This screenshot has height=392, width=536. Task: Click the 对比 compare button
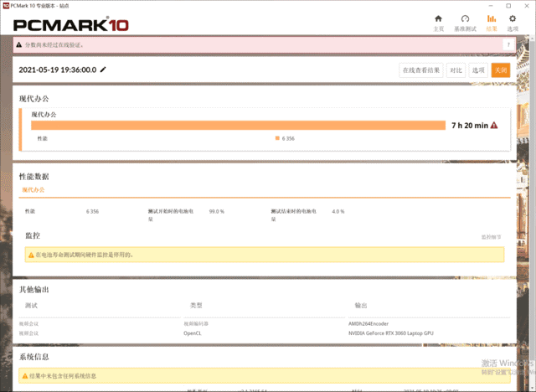coord(456,70)
